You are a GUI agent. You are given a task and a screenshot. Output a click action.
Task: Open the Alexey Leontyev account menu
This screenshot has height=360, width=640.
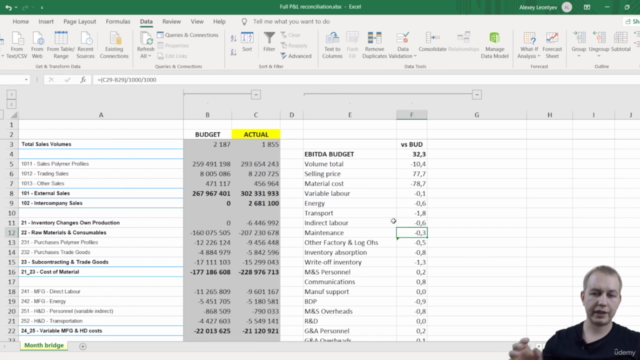click(x=545, y=7)
